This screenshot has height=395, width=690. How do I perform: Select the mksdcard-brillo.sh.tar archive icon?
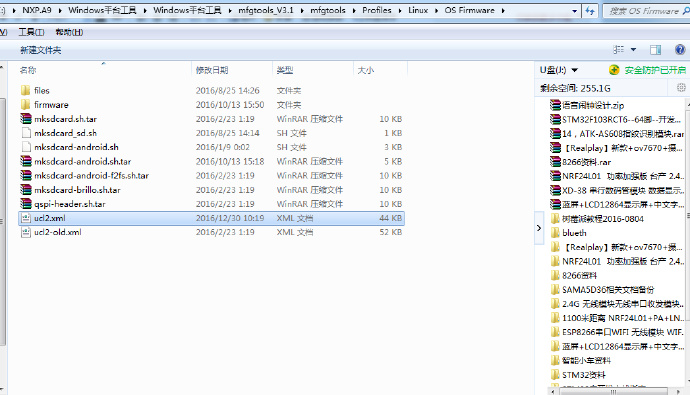26,190
